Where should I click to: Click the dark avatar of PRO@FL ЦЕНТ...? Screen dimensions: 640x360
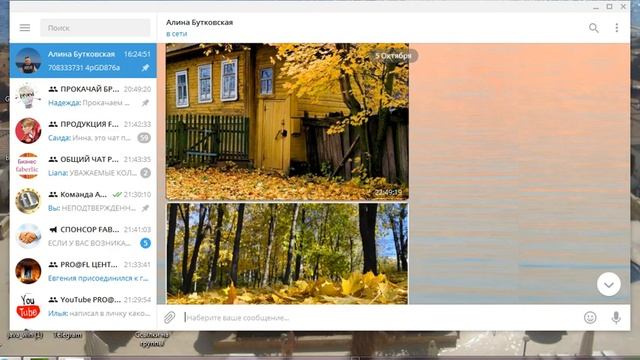pyautogui.click(x=28, y=271)
